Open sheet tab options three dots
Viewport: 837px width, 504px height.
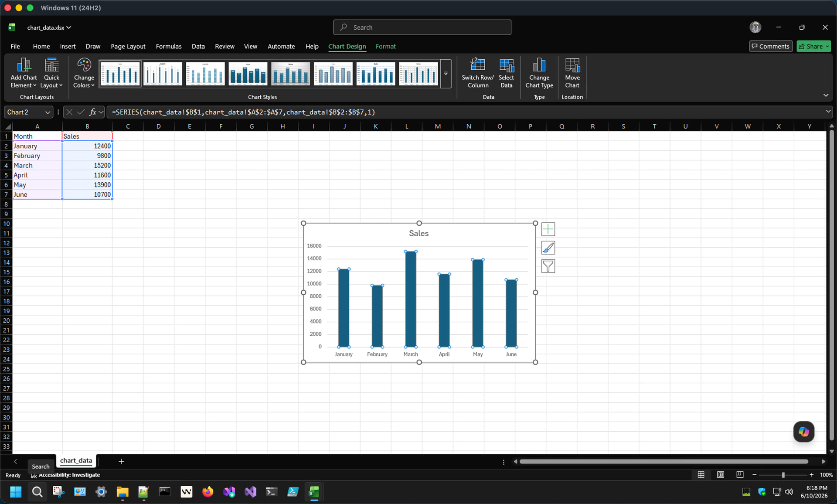tap(504, 462)
